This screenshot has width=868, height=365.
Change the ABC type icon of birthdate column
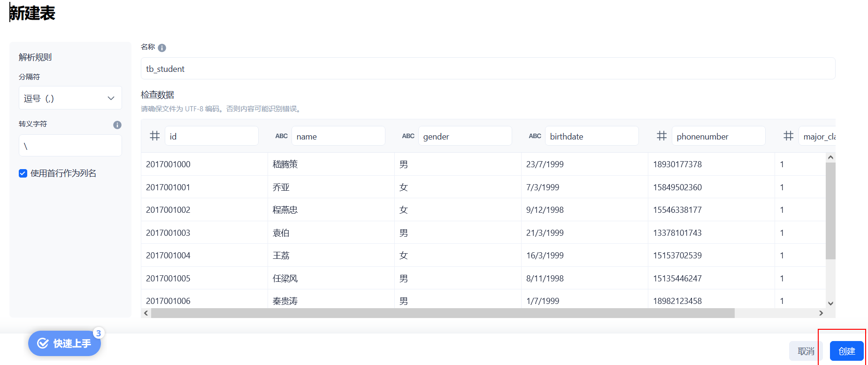[535, 136]
